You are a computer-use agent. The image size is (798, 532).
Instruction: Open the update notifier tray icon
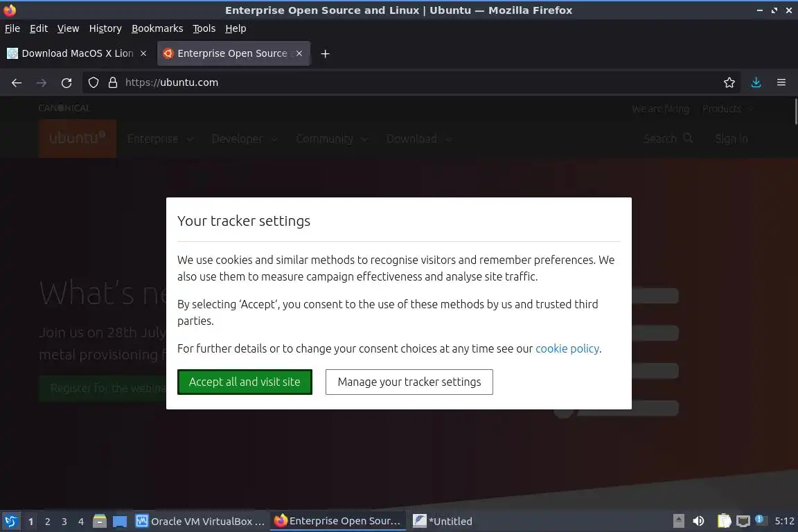pyautogui.click(x=759, y=520)
